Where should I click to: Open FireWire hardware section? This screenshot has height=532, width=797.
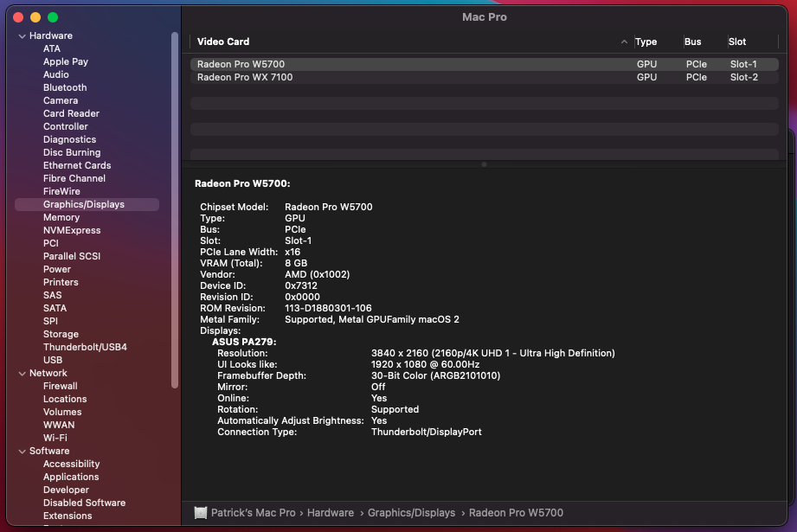pos(61,191)
